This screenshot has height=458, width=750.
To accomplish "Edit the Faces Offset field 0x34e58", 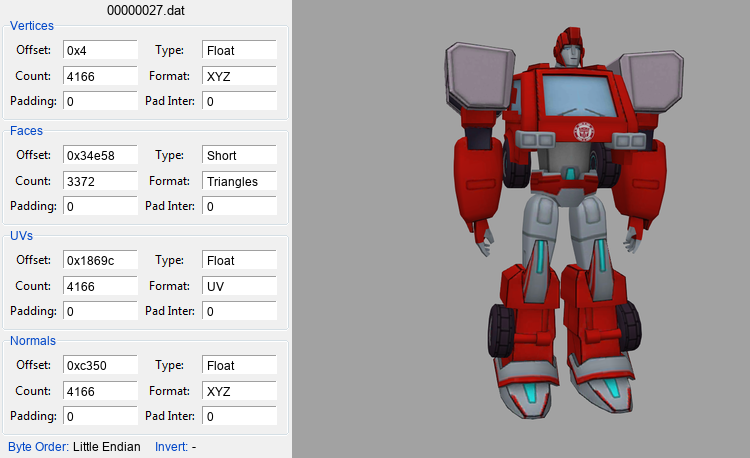I will pos(100,155).
